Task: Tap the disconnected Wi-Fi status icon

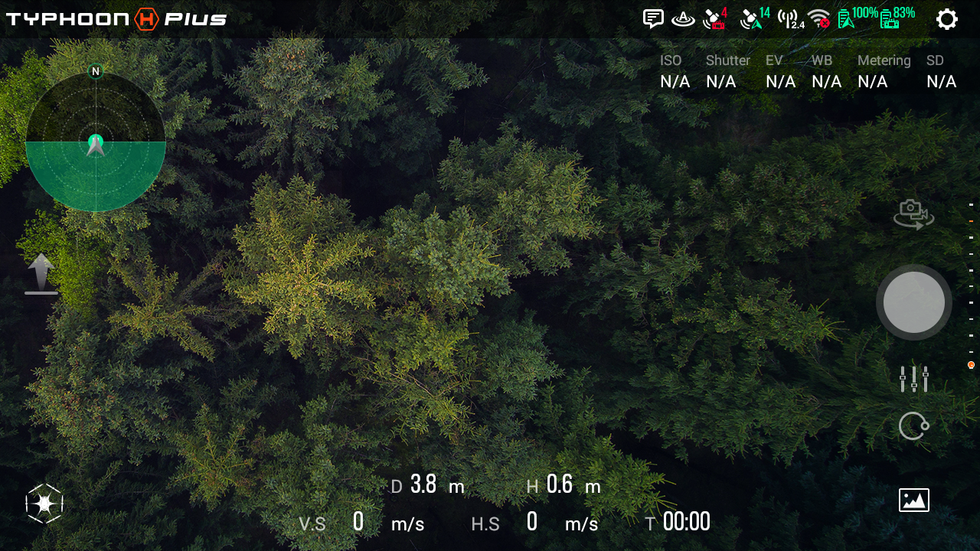Action: [819, 18]
